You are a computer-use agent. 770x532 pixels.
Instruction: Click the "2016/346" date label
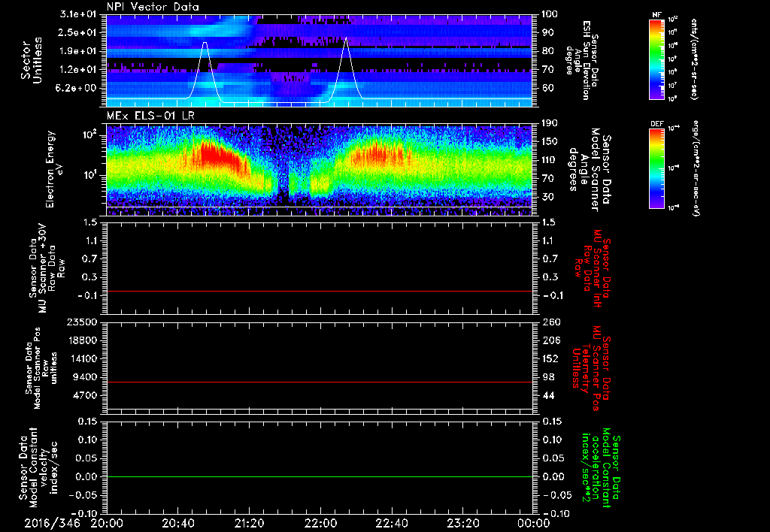pyautogui.click(x=52, y=523)
